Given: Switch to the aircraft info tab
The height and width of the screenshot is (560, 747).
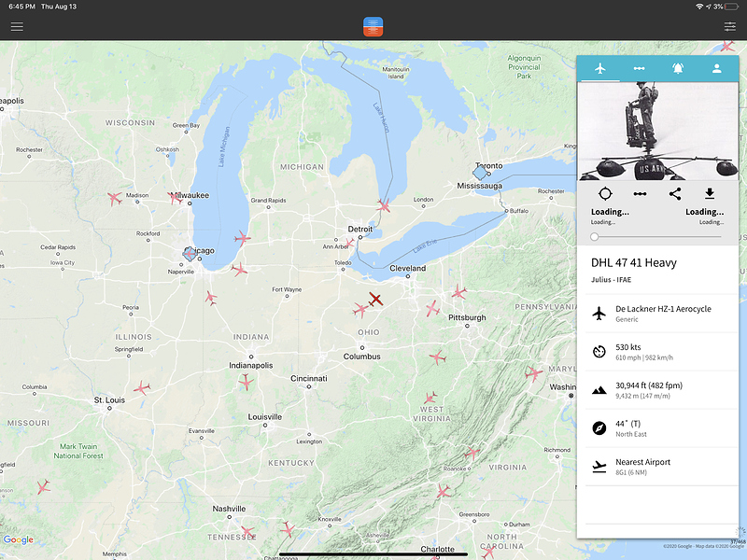Looking at the screenshot, I should (x=600, y=68).
